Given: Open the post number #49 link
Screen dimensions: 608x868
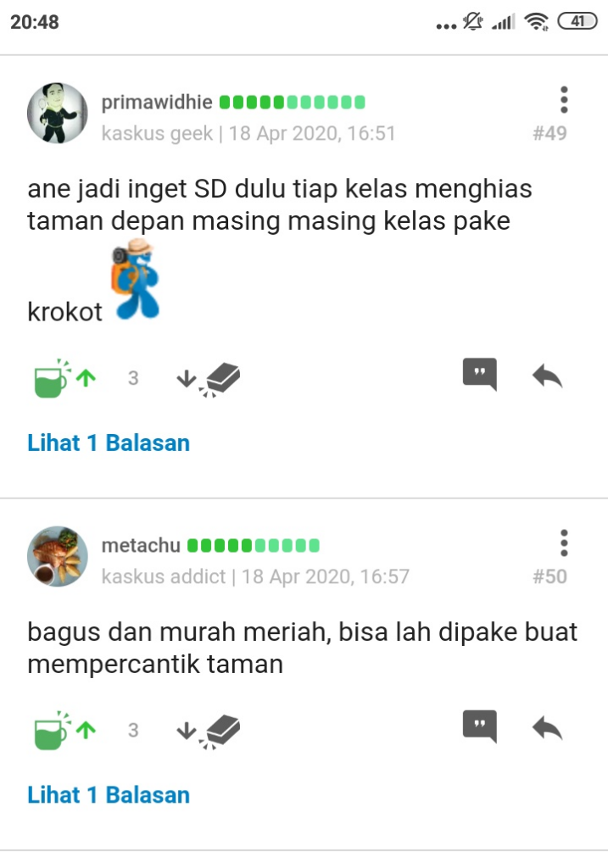Looking at the screenshot, I should pyautogui.click(x=549, y=133).
